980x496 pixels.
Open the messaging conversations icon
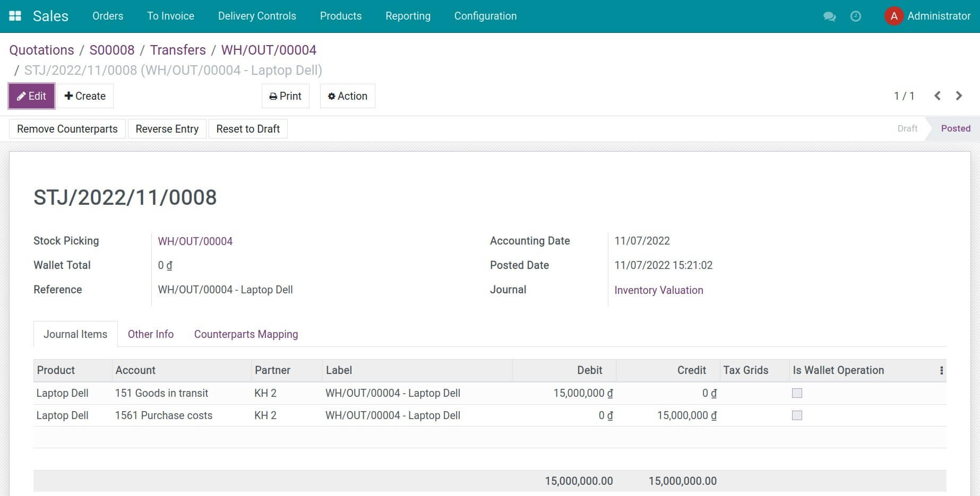(829, 16)
